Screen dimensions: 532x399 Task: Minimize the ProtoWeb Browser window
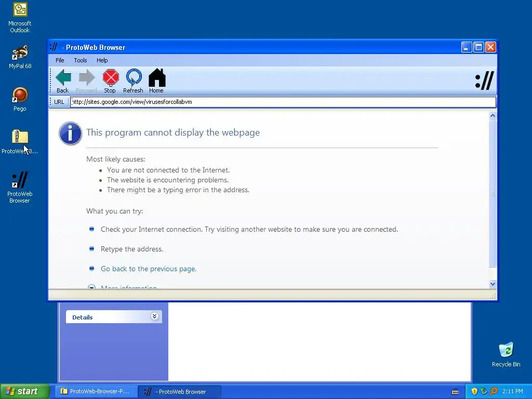466,47
